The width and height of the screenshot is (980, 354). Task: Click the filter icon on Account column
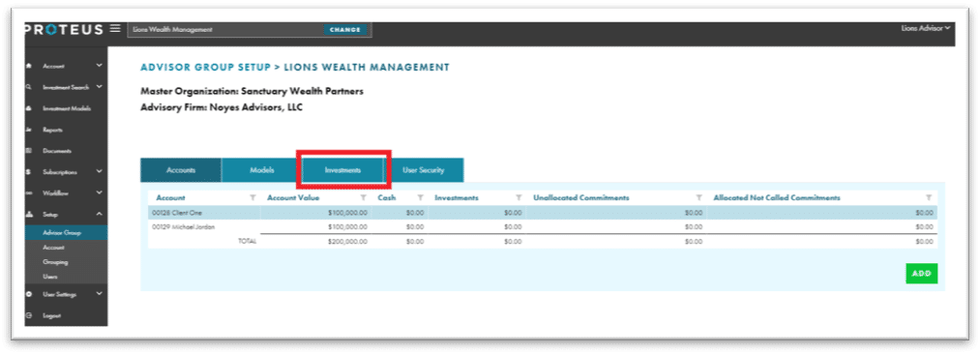point(252,198)
